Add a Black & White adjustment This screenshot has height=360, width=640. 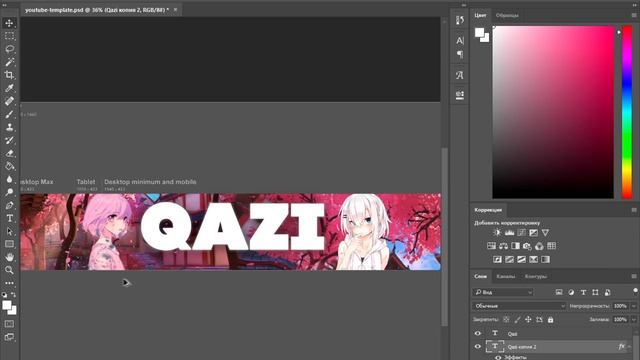516,246
